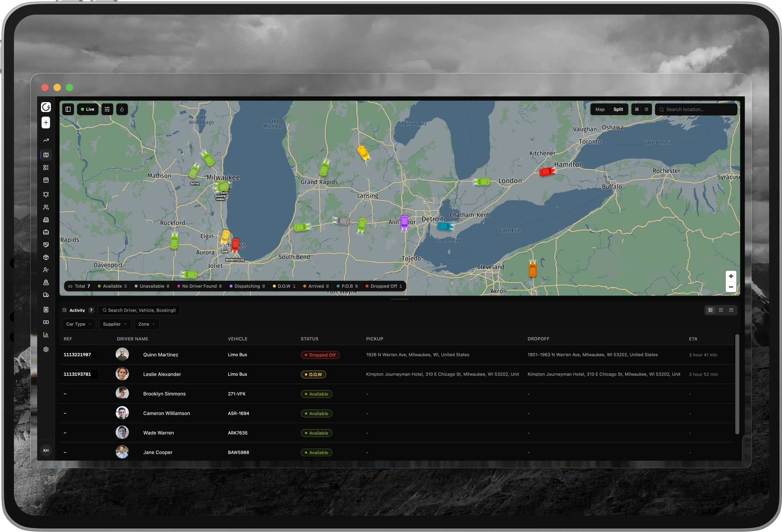Click the activity table vertical scrollbar
Image resolution: width=782 pixels, height=532 pixels.
coord(737,384)
